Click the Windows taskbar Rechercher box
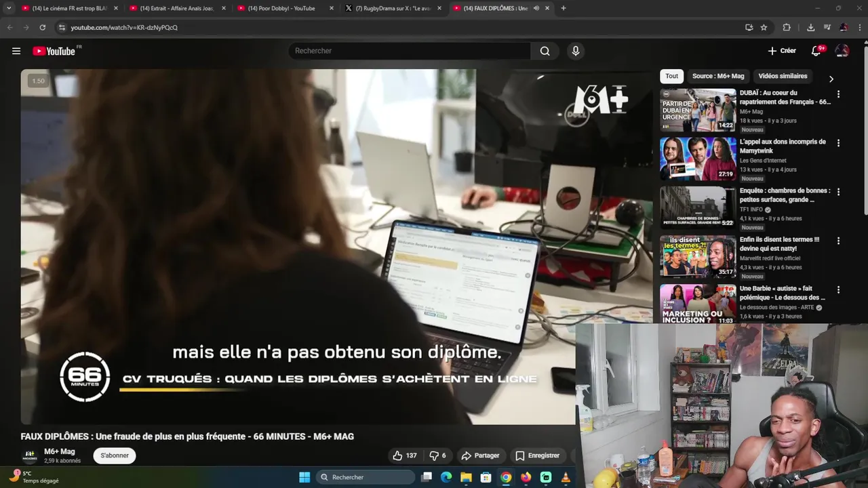 pos(366,477)
